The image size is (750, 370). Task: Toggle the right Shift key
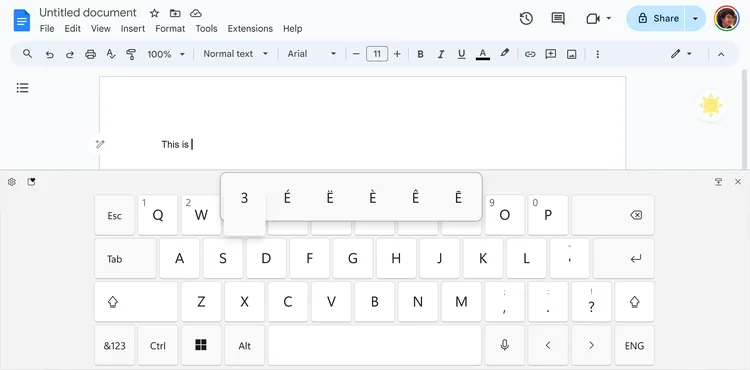634,302
